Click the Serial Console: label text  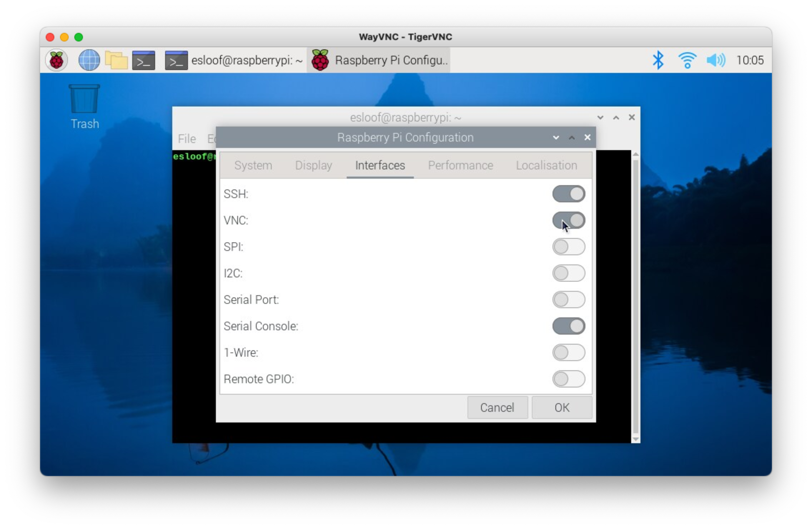[261, 326]
